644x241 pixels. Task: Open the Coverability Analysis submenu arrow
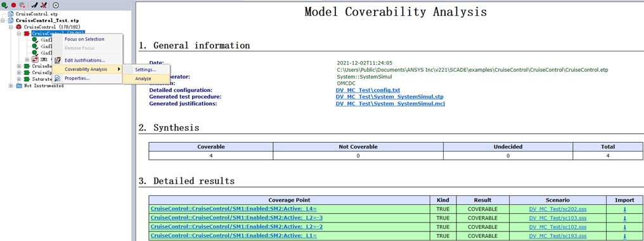click(x=119, y=70)
